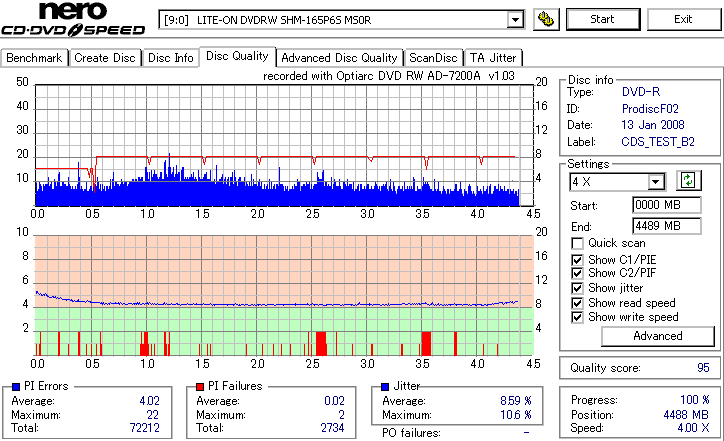Click the Start 0000 MB field
The width and height of the screenshot is (724, 441).
[666, 205]
